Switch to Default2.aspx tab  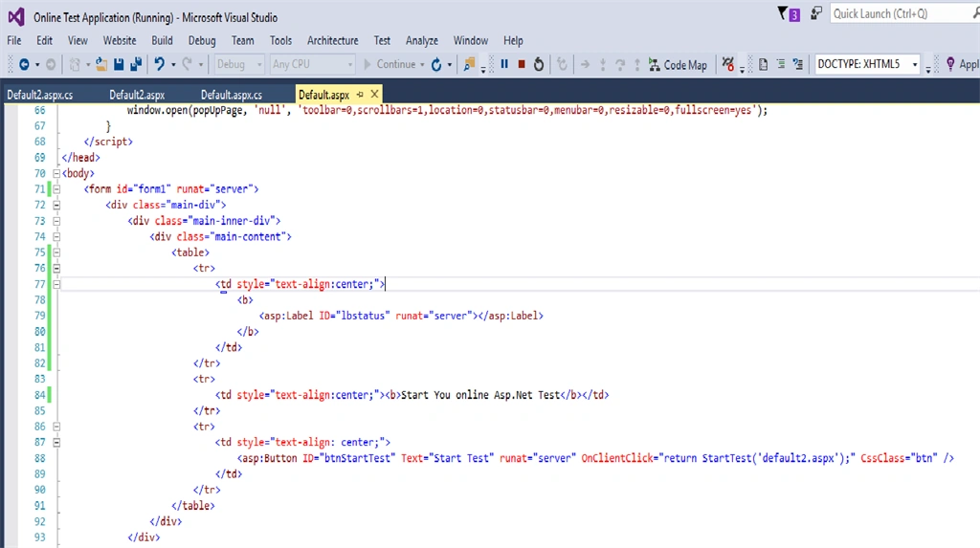137,95
